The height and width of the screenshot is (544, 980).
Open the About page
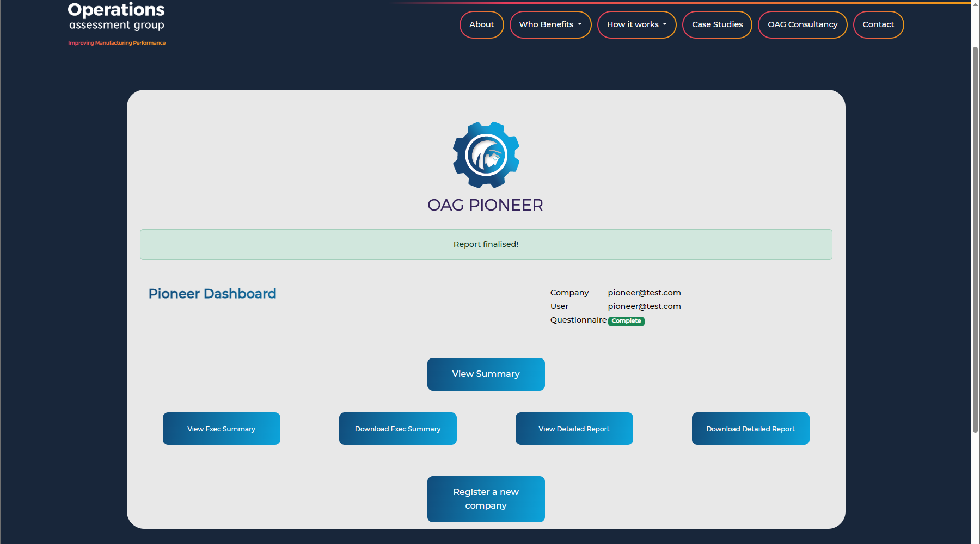point(481,24)
